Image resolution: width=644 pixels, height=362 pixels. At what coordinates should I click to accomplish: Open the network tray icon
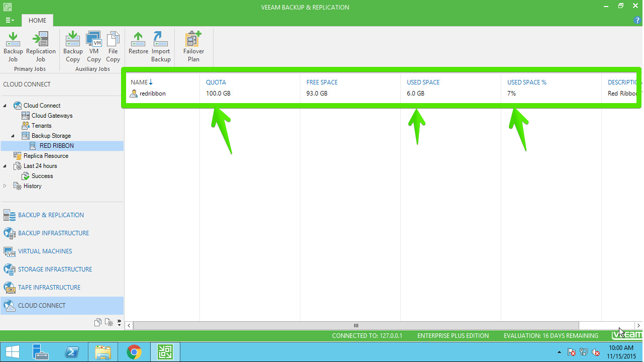[584, 352]
